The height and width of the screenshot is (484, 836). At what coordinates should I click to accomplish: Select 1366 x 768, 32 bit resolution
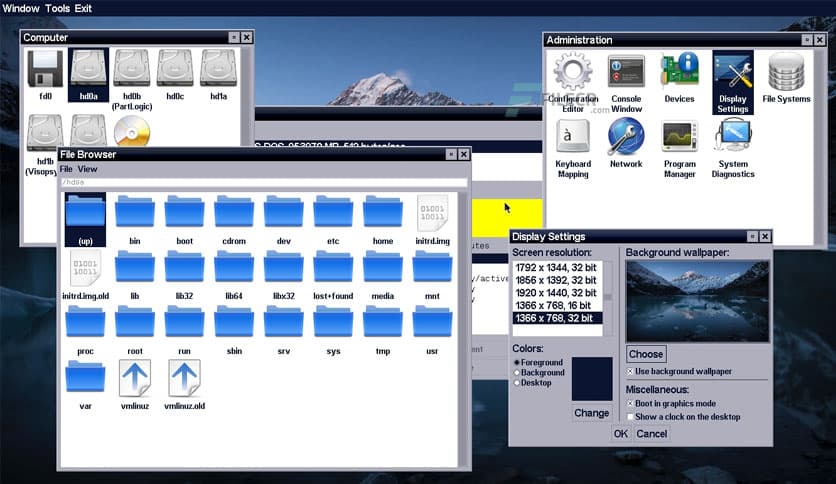(558, 318)
